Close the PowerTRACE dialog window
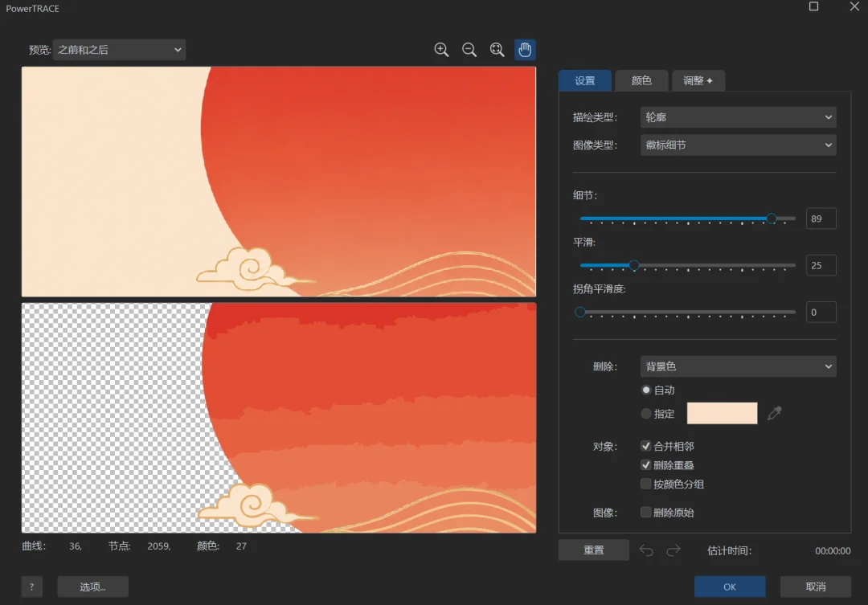 [854, 6]
